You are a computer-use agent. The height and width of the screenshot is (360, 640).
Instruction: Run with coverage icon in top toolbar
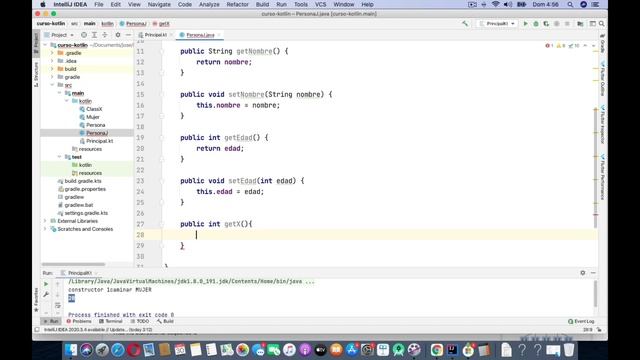[546, 24]
